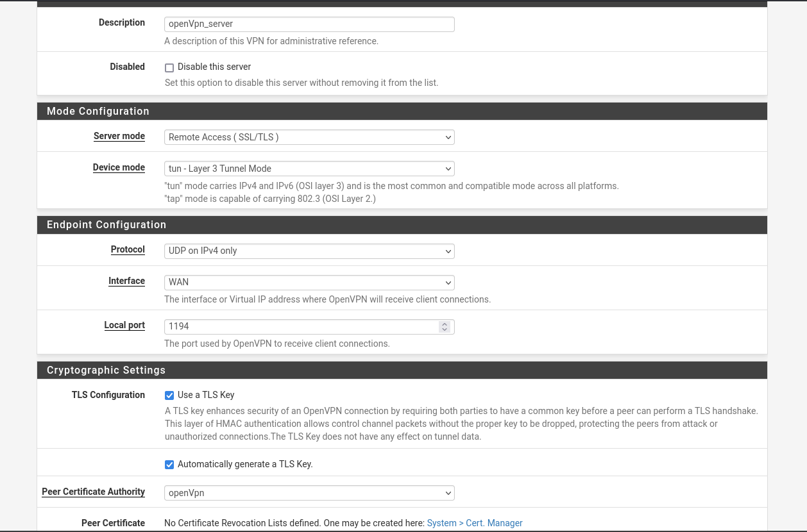The image size is (807, 532).
Task: Expand the Device mode dropdown
Action: click(309, 169)
